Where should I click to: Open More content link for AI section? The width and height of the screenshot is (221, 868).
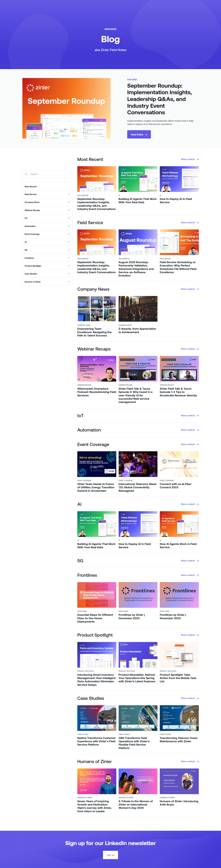click(188, 504)
